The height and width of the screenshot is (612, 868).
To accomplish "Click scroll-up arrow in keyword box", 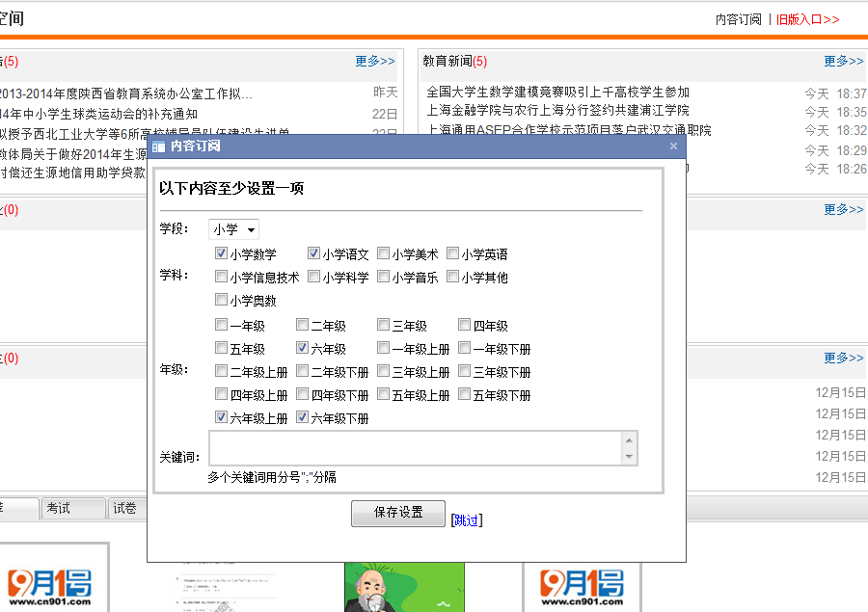I will (x=630, y=439).
